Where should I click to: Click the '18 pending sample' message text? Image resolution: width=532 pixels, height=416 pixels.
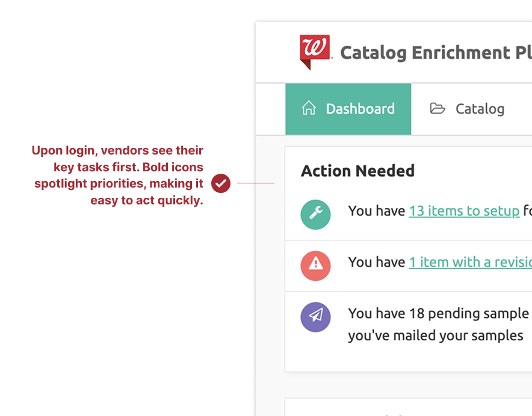[438, 314]
